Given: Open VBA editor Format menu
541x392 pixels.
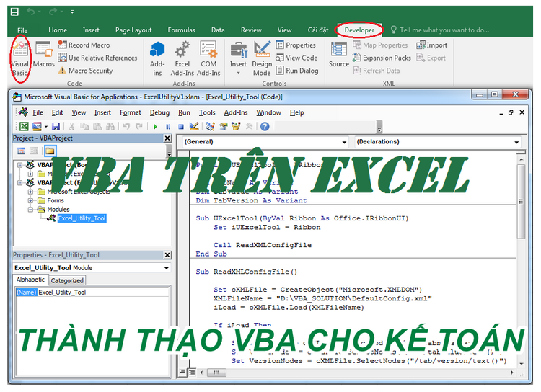Looking at the screenshot, I should [131, 112].
